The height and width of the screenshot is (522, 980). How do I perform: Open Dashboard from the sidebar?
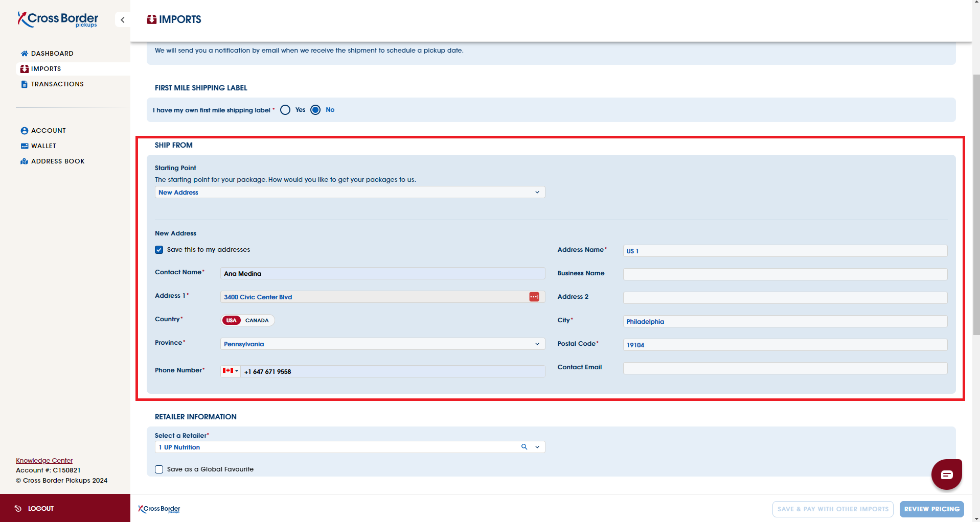pos(52,54)
